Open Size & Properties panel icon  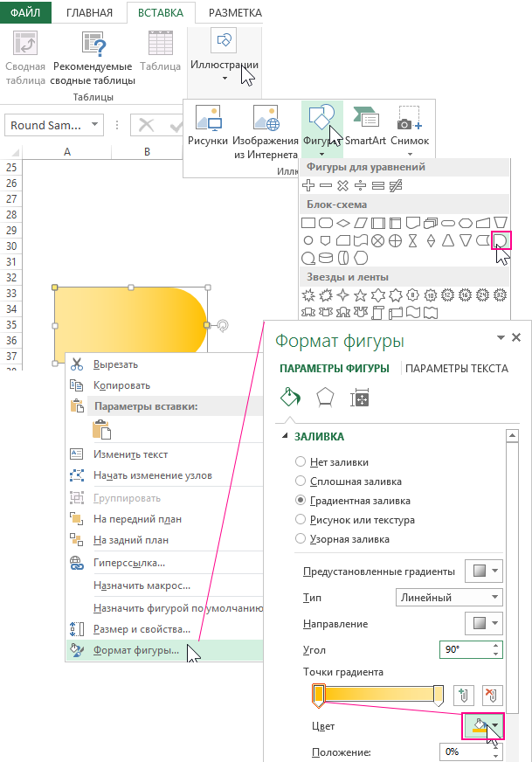pyautogui.click(x=360, y=398)
